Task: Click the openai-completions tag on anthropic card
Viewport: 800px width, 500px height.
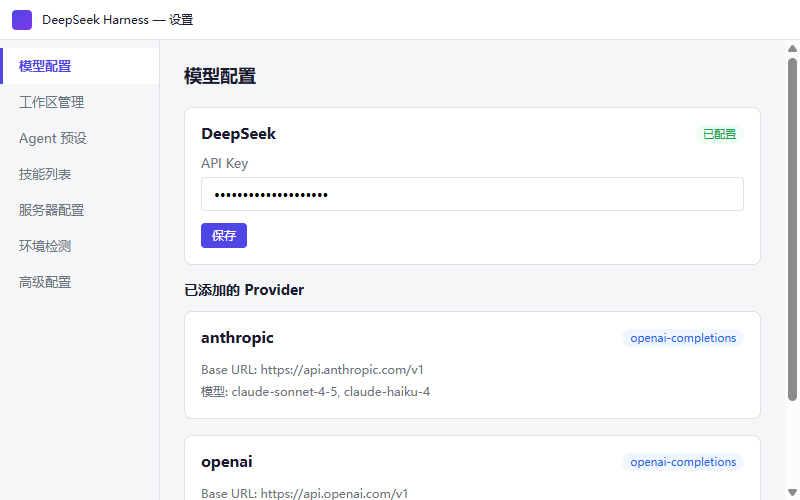Action: [683, 338]
